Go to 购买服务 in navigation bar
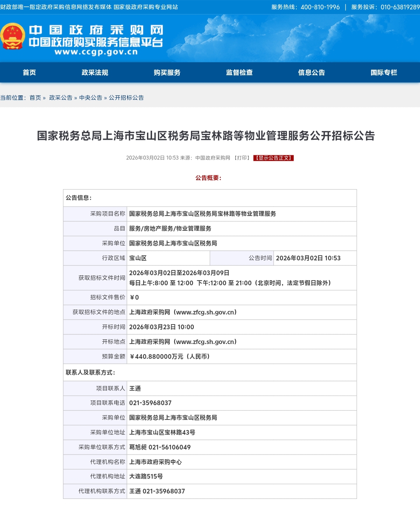The height and width of the screenshot is (509, 420). coord(167,72)
